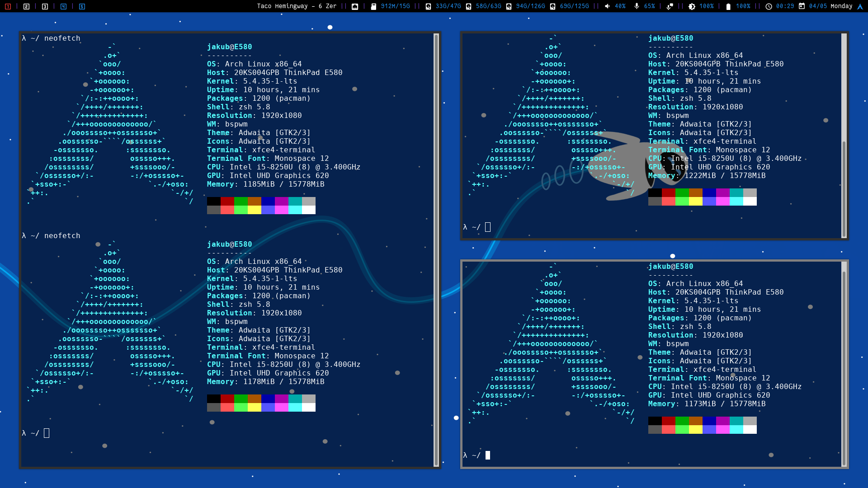Click the speaker volume icon
The image size is (868, 488).
[607, 6]
